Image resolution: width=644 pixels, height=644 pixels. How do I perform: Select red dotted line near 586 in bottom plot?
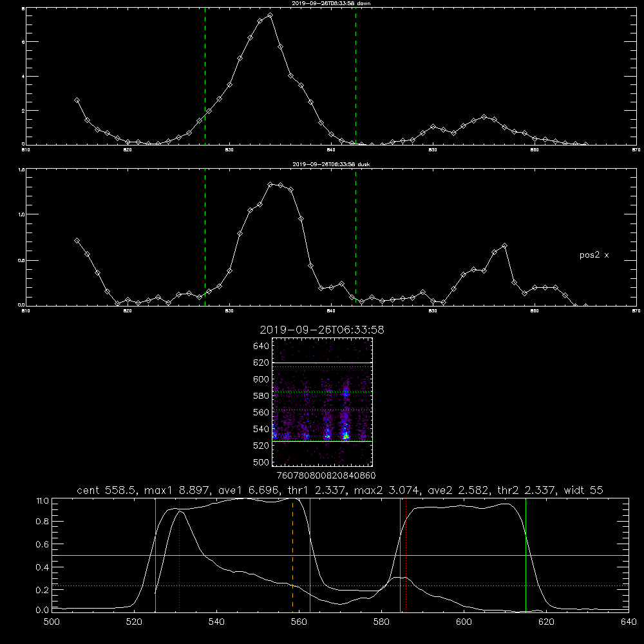click(x=406, y=554)
